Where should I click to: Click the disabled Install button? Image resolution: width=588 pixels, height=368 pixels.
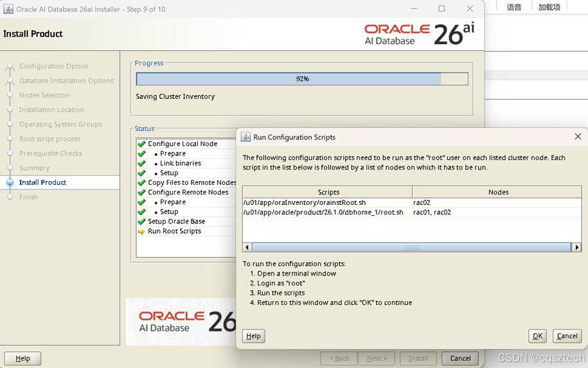418,358
